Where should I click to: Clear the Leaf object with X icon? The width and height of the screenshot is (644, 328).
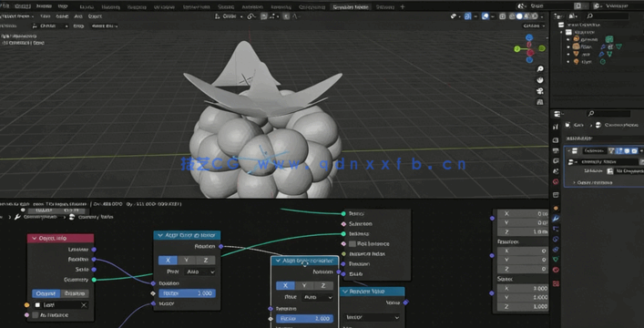[x=84, y=305]
